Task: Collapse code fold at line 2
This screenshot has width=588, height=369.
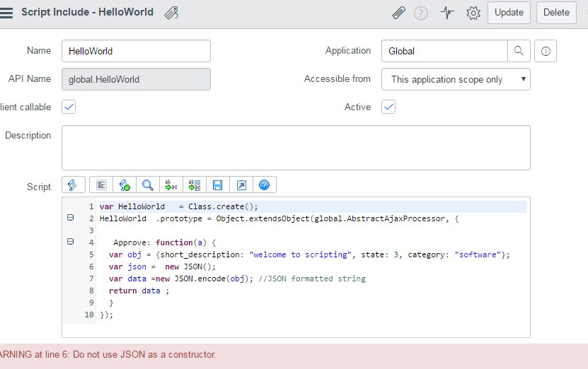Action: coord(70,218)
